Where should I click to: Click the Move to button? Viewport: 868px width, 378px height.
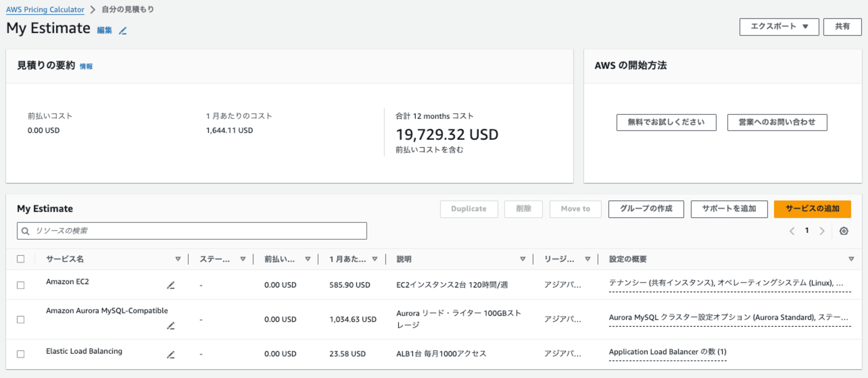click(575, 209)
